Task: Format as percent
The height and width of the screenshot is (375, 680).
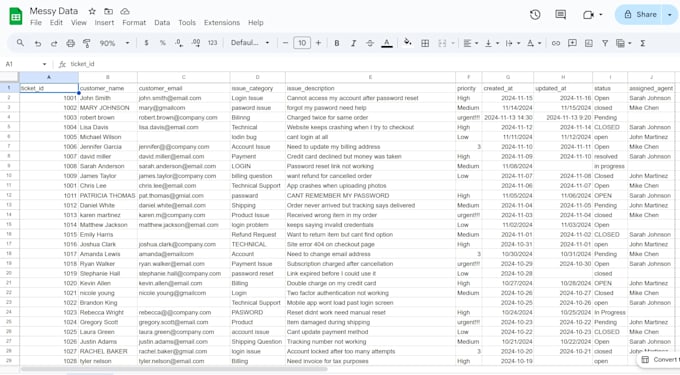Action: (x=163, y=43)
